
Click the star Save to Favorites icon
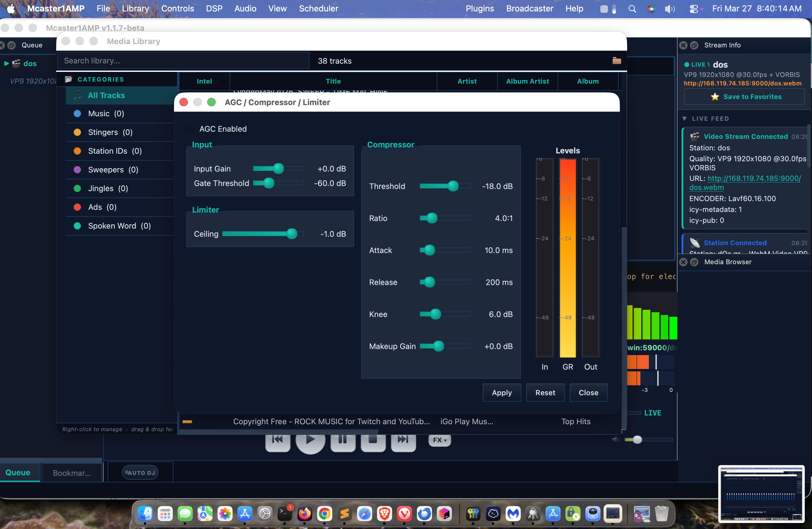[715, 97]
